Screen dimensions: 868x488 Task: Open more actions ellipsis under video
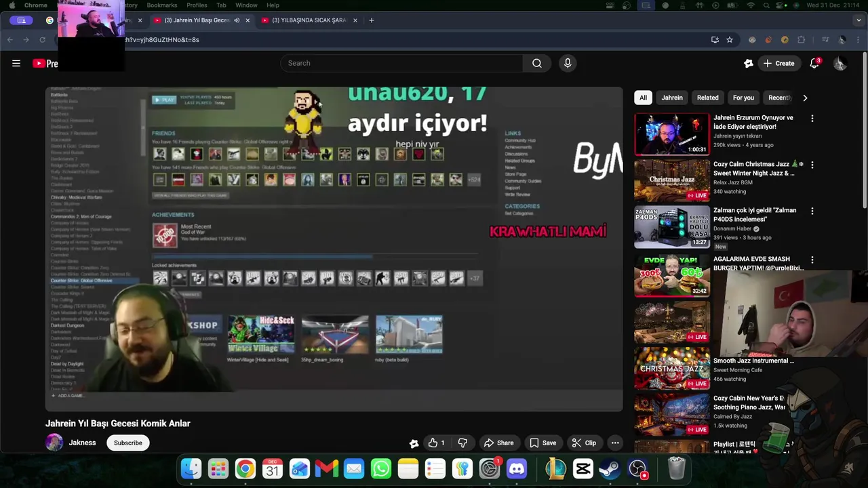pos(615,443)
